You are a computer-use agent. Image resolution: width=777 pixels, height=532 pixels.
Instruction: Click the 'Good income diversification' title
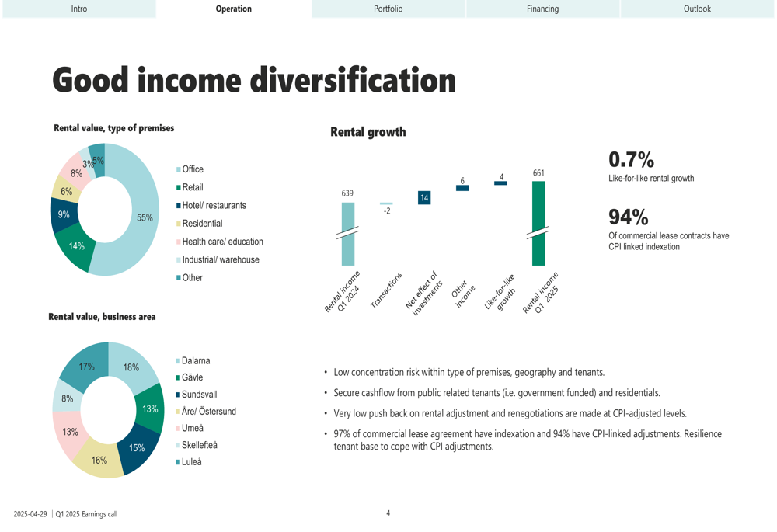pyautogui.click(x=254, y=81)
